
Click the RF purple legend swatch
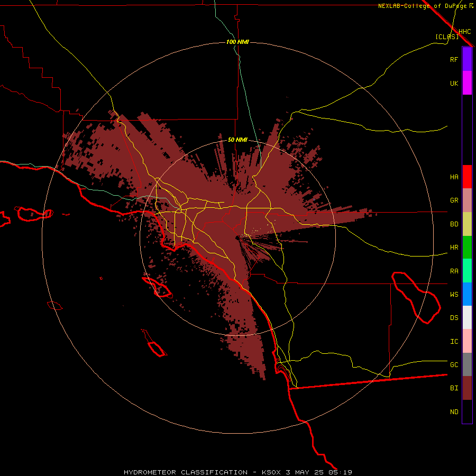[x=467, y=59]
